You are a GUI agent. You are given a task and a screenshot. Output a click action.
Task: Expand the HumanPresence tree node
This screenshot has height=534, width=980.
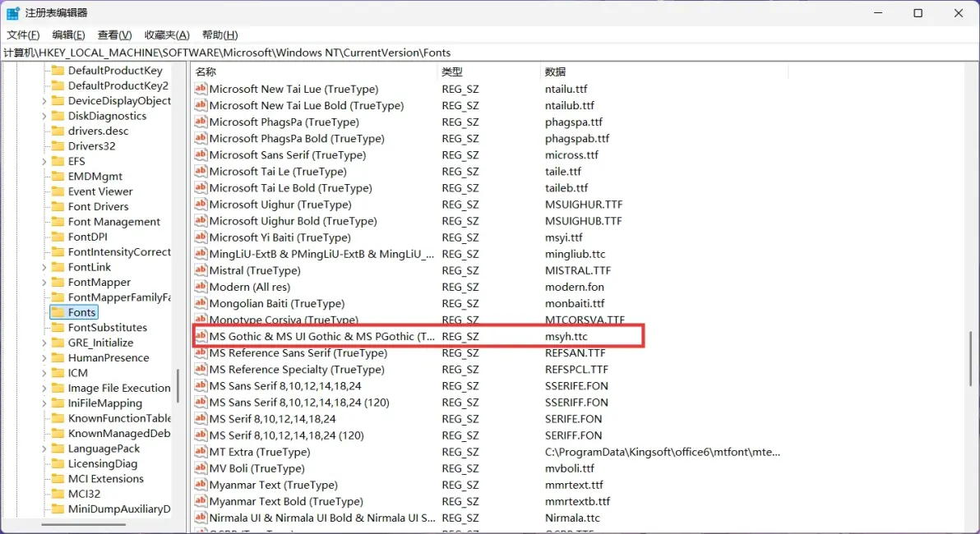point(44,358)
